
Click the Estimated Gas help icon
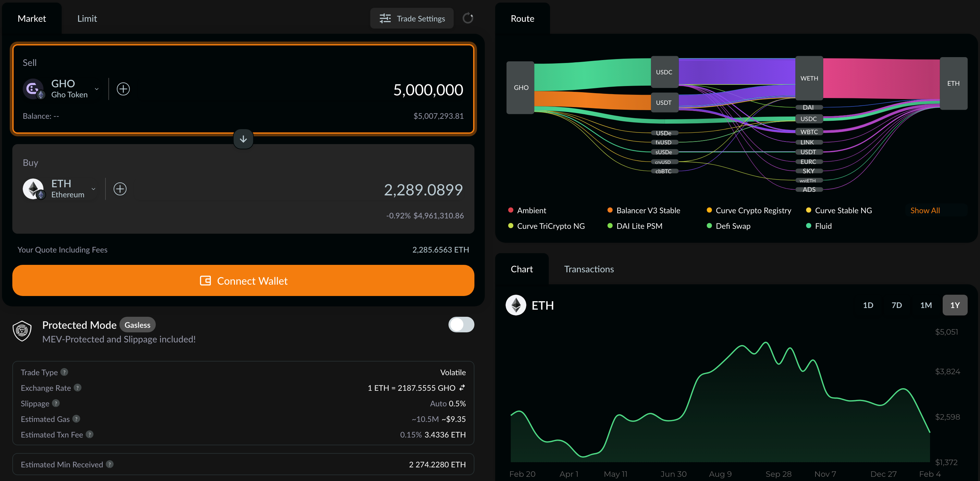tap(77, 419)
